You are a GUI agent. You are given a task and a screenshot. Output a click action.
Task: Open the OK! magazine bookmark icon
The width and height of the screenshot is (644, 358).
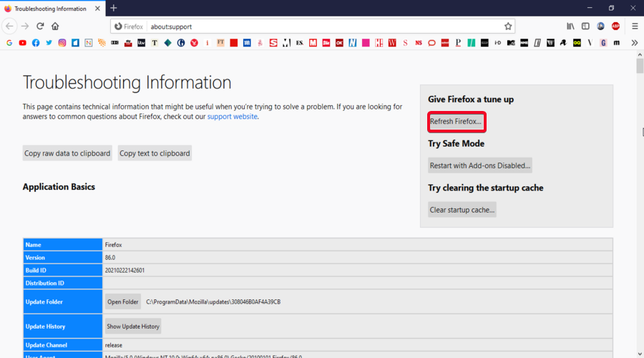click(x=339, y=43)
